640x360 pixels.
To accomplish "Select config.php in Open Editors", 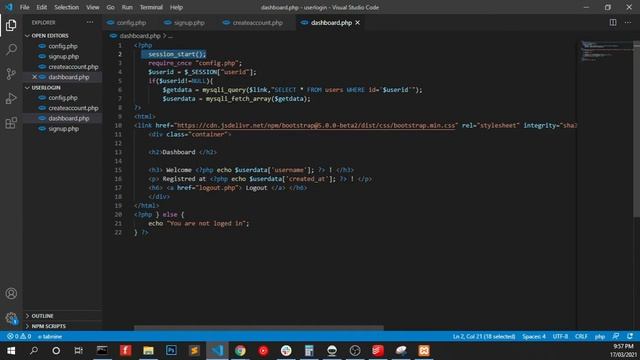I will 62,46.
